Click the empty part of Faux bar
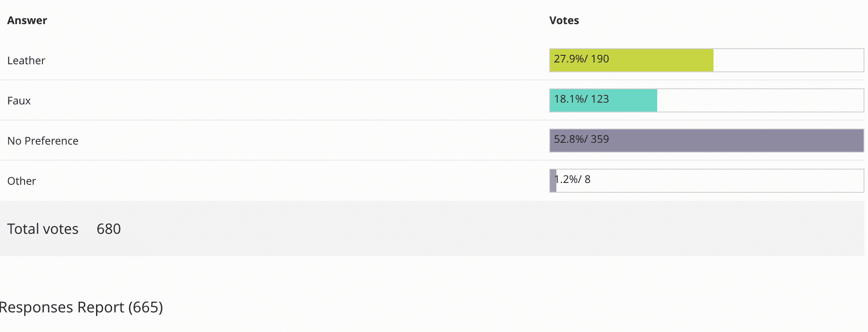This screenshot has width=868, height=332. [759, 100]
